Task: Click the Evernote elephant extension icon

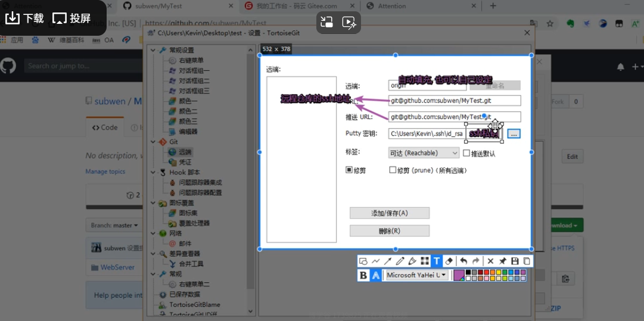Action: [570, 23]
